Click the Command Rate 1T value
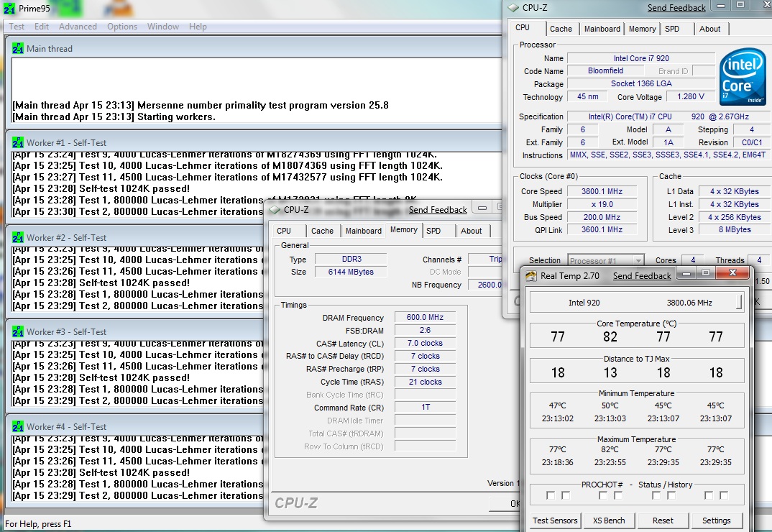 [425, 408]
